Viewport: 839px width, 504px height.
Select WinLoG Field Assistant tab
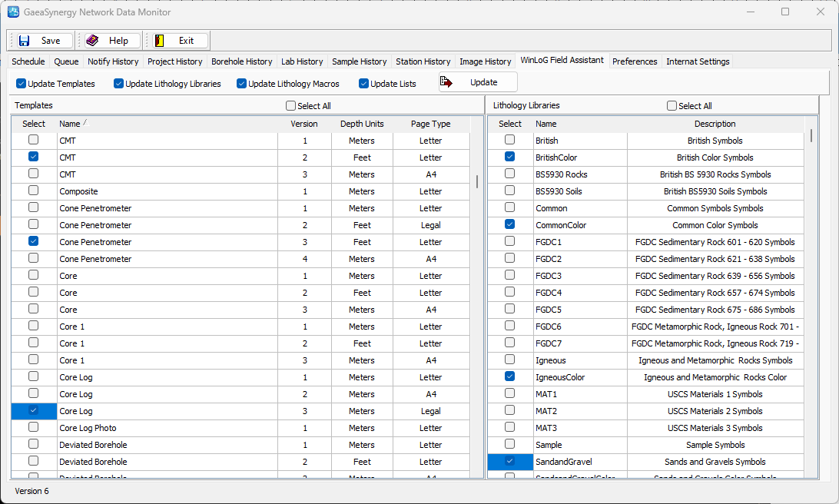coord(562,60)
